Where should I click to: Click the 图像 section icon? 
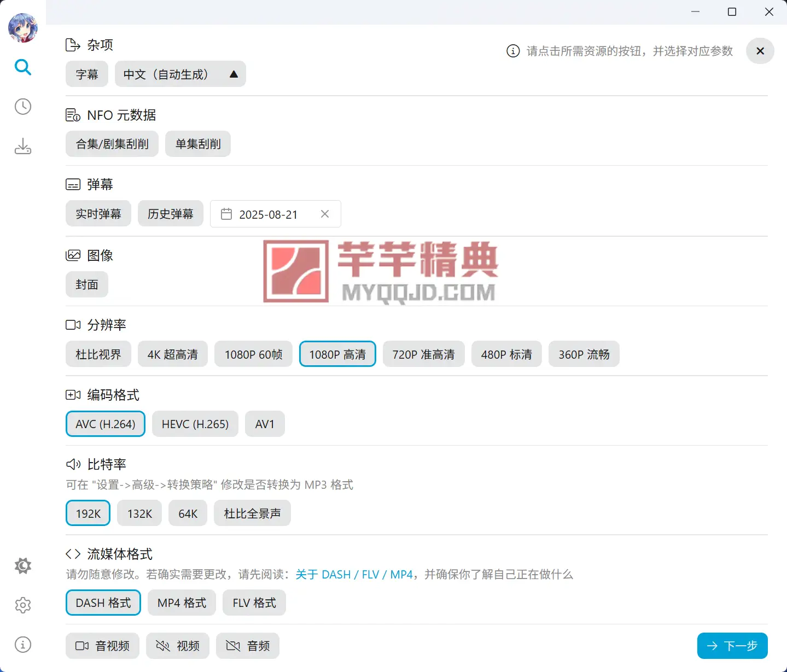(73, 255)
